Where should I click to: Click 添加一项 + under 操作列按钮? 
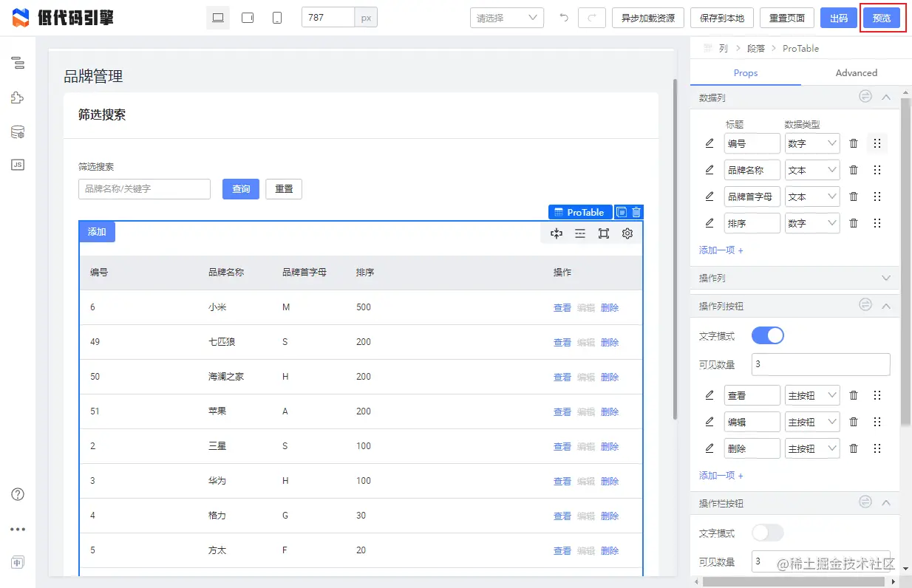click(721, 476)
